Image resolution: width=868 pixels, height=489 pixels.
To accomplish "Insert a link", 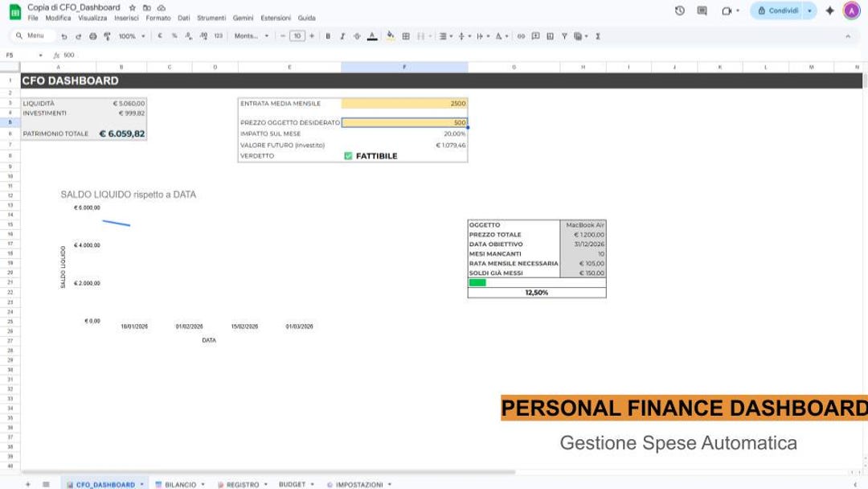I will click(x=521, y=36).
